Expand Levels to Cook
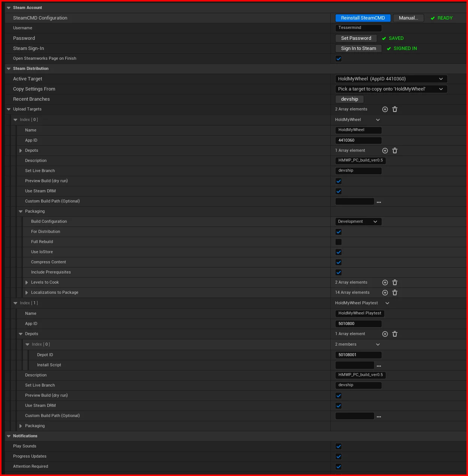Screen dimensions: 468x476 [x=27, y=283]
